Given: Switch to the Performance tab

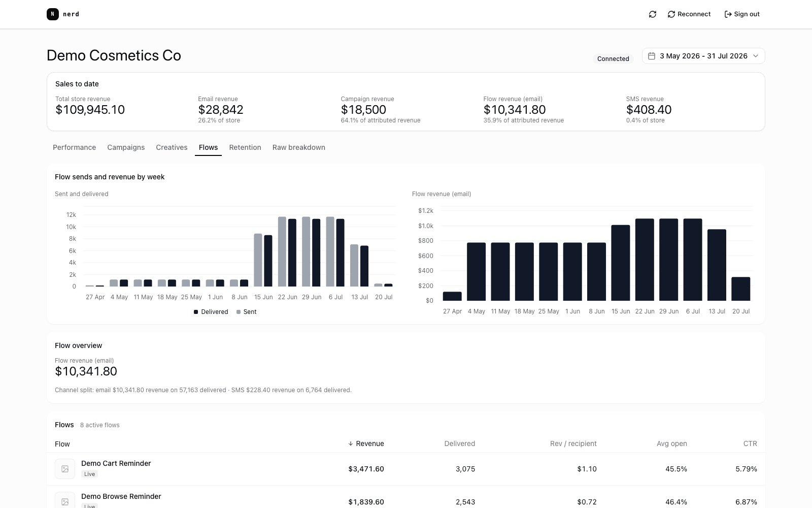Looking at the screenshot, I should point(74,147).
